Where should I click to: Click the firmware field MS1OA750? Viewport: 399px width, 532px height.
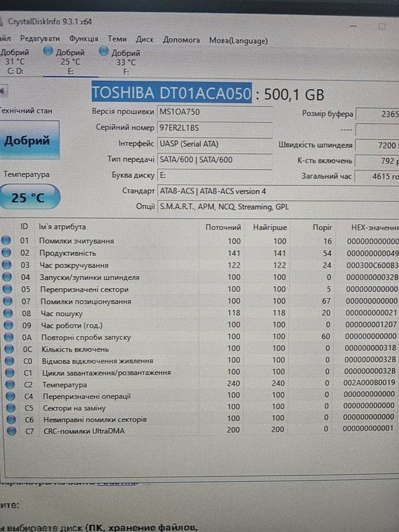tap(215, 112)
